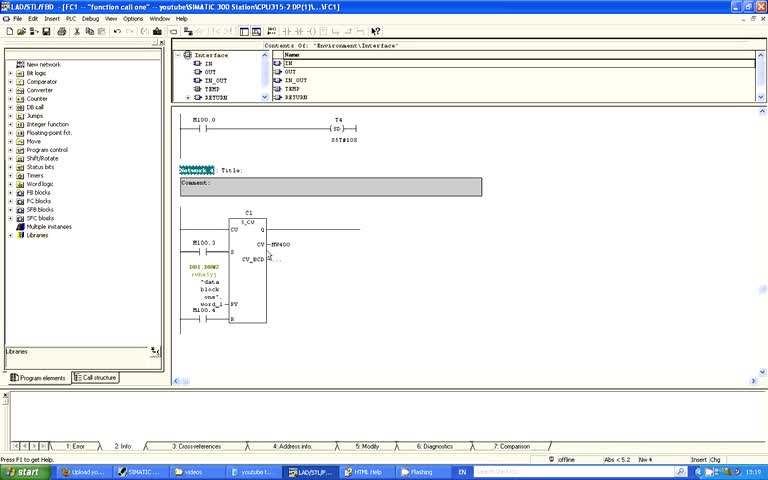Image resolution: width=768 pixels, height=480 pixels.
Task: Select IN_OUT in Interface tree
Action: (216, 81)
